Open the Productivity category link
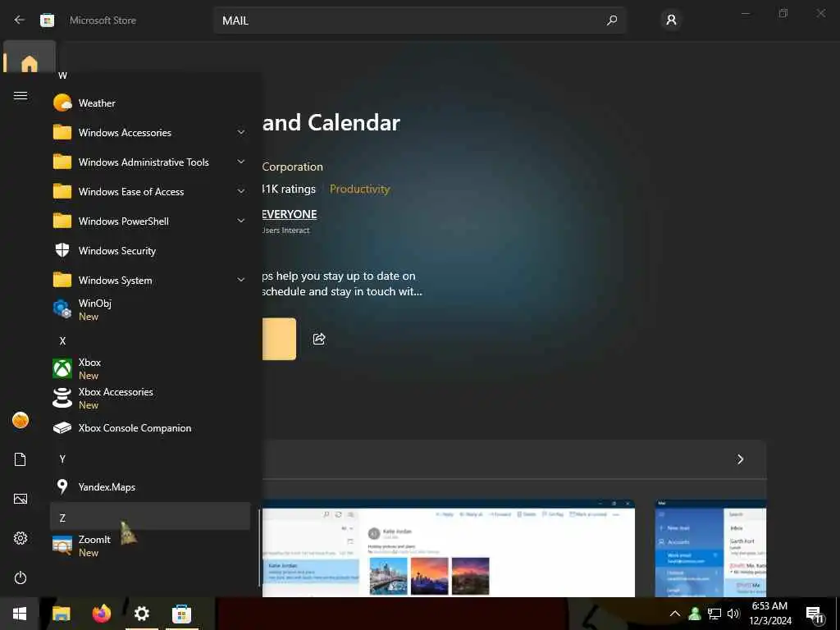The image size is (840, 630). point(359,189)
